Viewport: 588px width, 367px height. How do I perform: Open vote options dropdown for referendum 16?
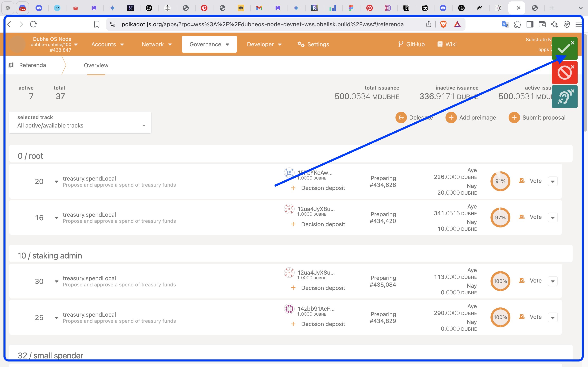click(x=553, y=218)
